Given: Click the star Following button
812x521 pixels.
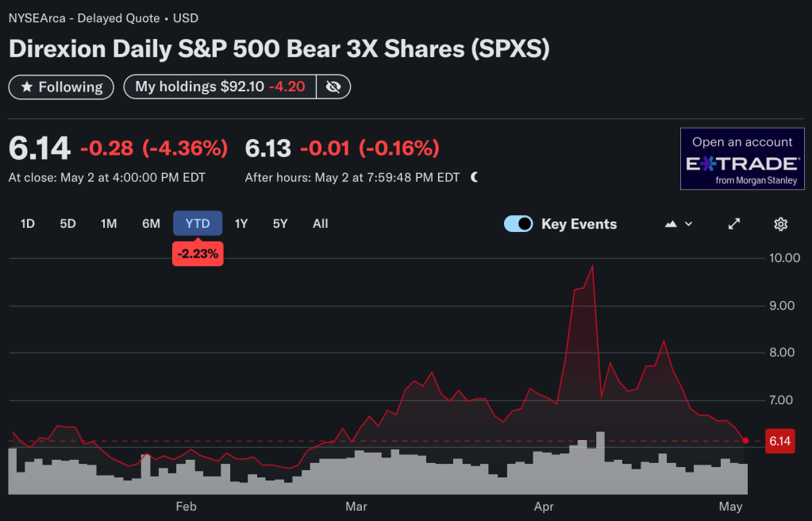Looking at the screenshot, I should (x=61, y=87).
